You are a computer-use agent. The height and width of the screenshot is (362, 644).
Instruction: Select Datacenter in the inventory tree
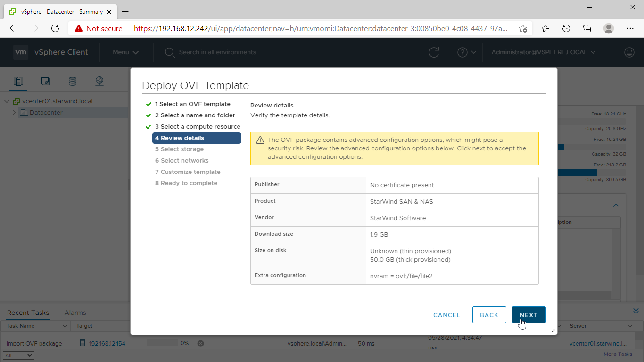(46, 113)
